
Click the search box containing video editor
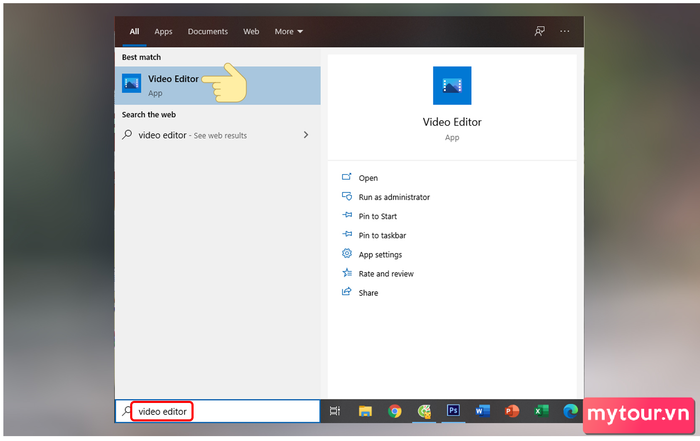point(217,412)
